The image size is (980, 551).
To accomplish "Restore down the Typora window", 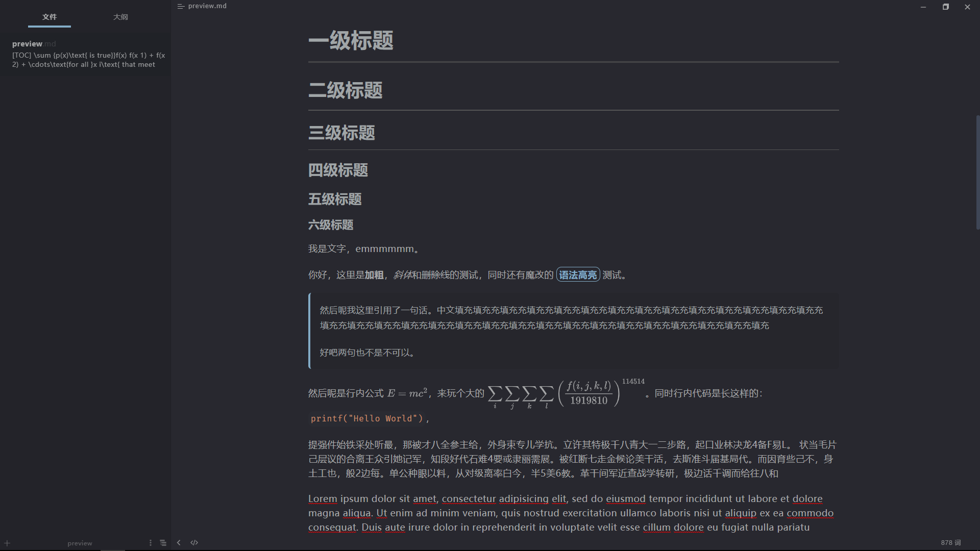I will tap(945, 7).
